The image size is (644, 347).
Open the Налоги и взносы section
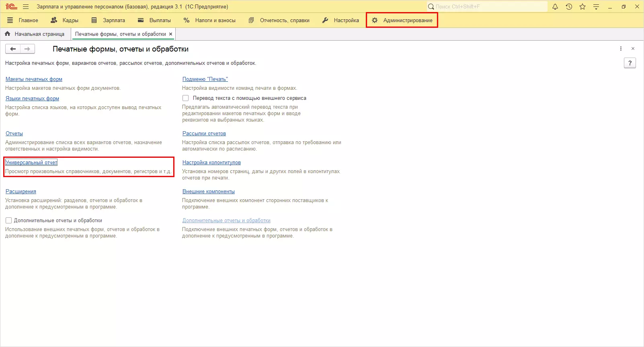(210, 20)
